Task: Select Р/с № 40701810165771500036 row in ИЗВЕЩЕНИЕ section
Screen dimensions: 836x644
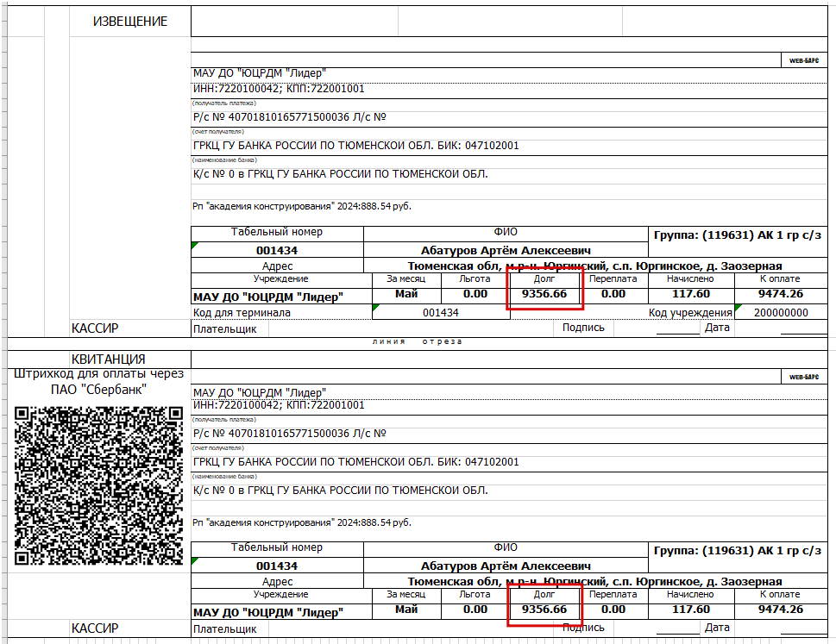Action: 509,117
